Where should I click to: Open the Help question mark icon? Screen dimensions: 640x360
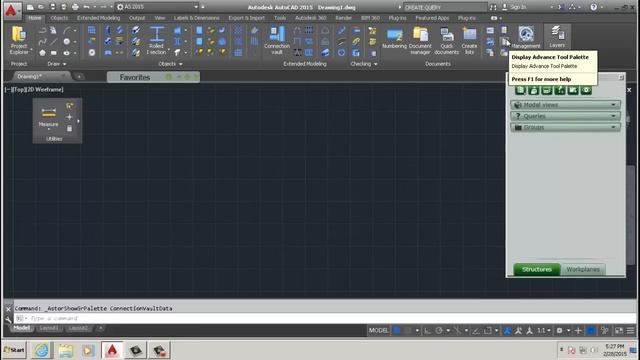point(594,7)
